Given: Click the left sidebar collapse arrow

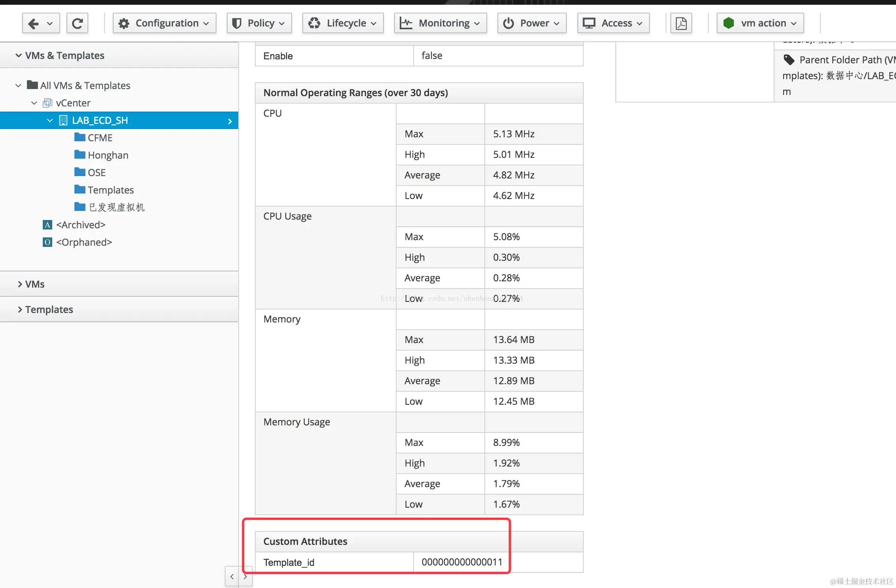Looking at the screenshot, I should [232, 577].
